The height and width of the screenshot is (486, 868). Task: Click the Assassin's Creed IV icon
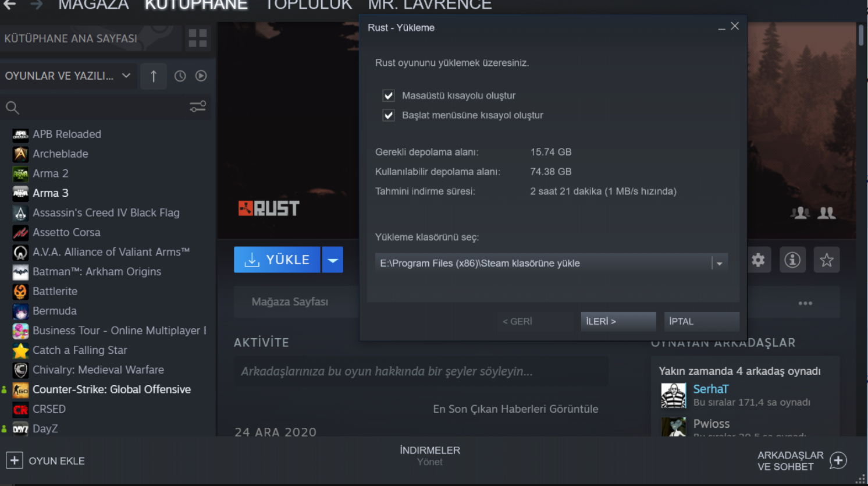tap(20, 213)
